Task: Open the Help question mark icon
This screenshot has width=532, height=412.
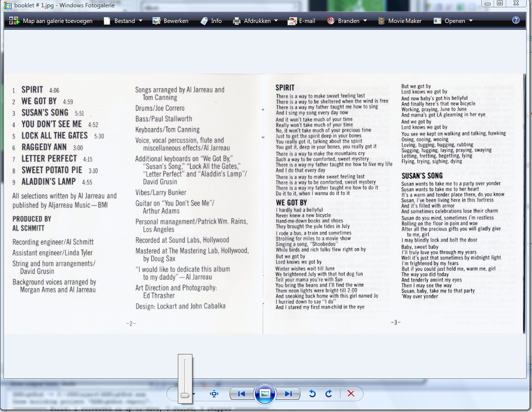Action: pos(516,20)
